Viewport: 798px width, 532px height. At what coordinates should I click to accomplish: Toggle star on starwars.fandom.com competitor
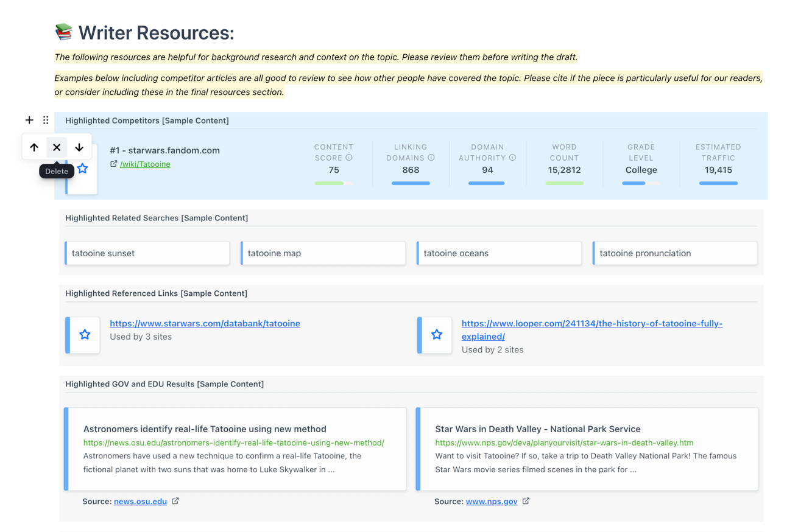[83, 169]
